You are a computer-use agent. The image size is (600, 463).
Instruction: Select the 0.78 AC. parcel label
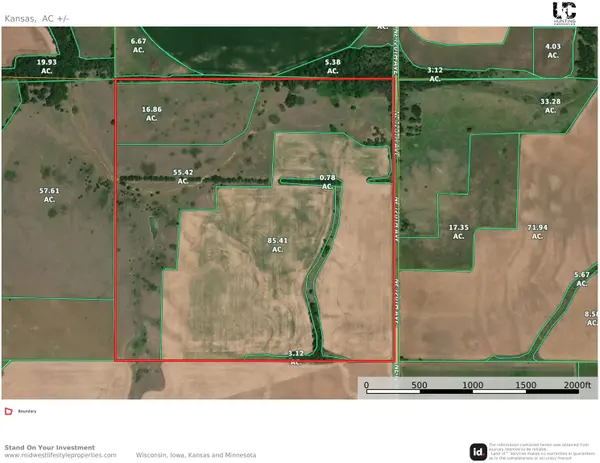click(327, 182)
